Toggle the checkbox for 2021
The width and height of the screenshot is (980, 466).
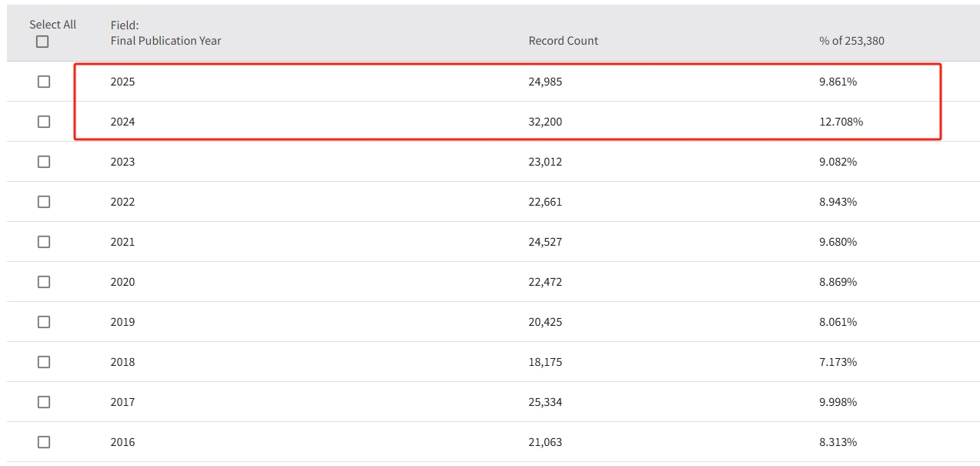point(44,242)
